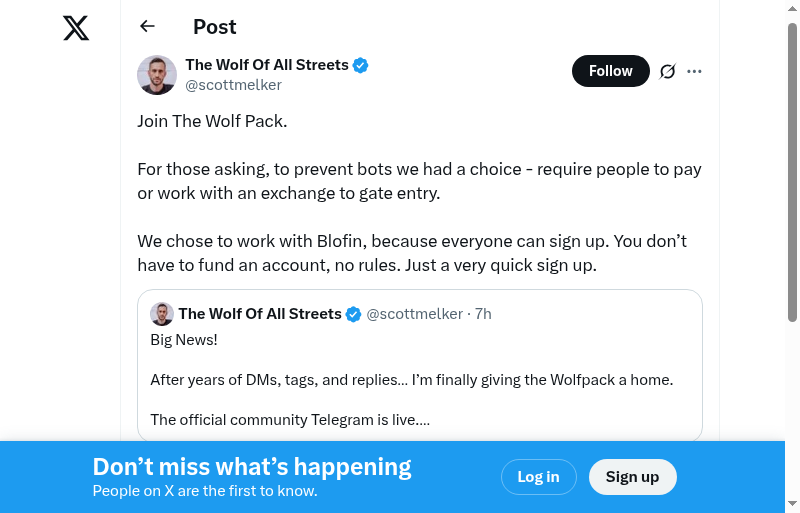
Task: Click the Log in button
Action: [538, 477]
